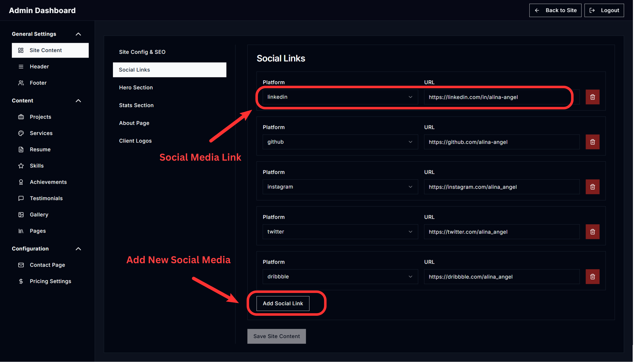Collapse the General Settings section

pos(78,34)
